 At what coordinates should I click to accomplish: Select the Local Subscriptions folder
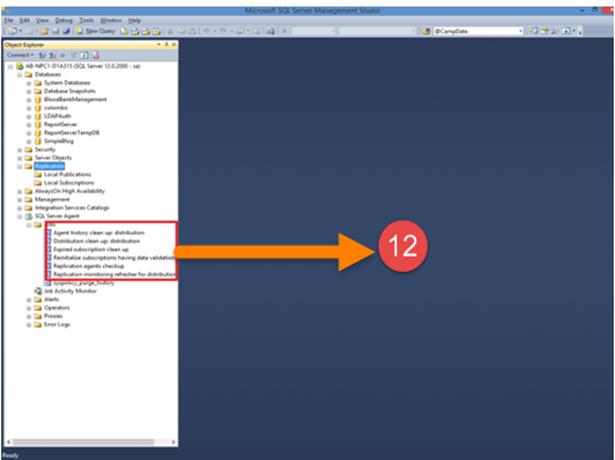(x=69, y=183)
